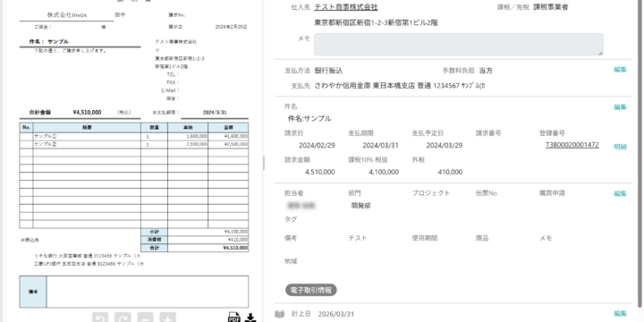Click inside the メモ text area
This screenshot has width=644, height=322.
point(459,45)
